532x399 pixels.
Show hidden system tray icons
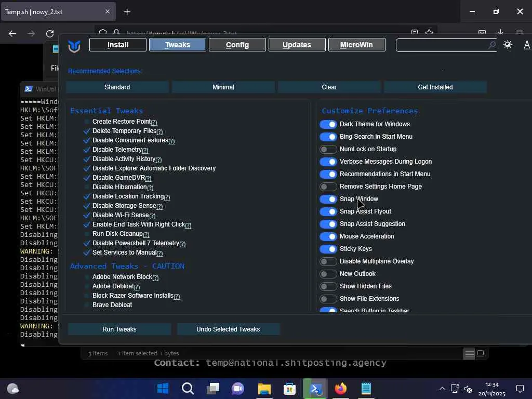442,389
